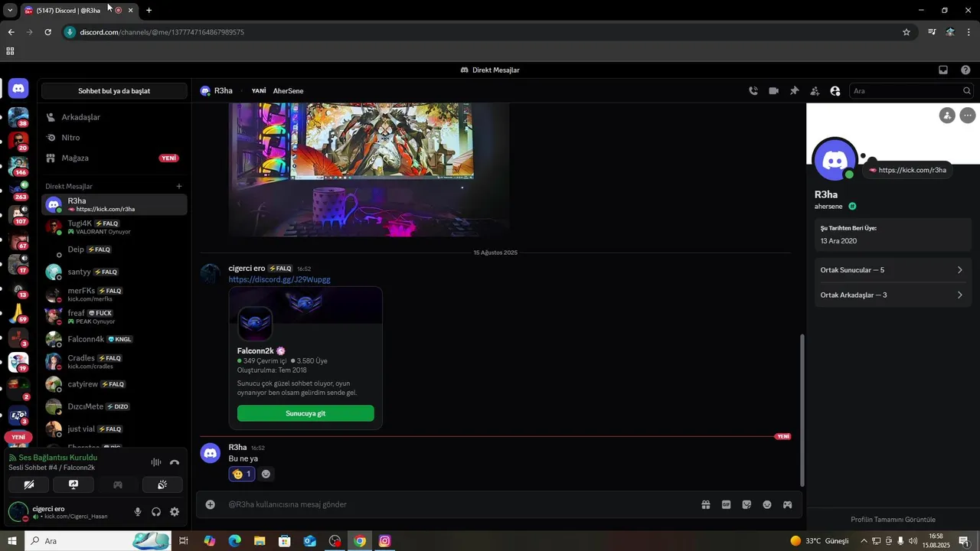This screenshot has width=980, height=551.
Task: Open the sticker picker
Action: point(746,504)
